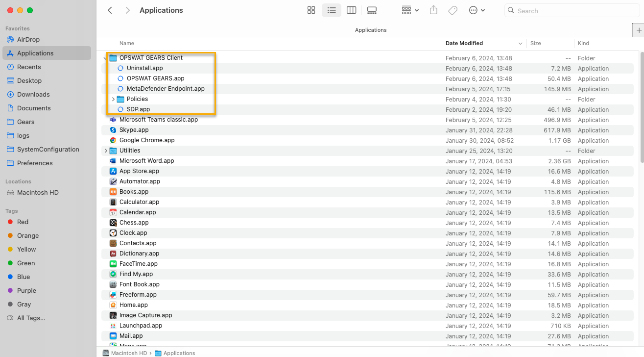The height and width of the screenshot is (357, 644).
Task: Open Preferences folder in sidebar
Action: (47, 163)
